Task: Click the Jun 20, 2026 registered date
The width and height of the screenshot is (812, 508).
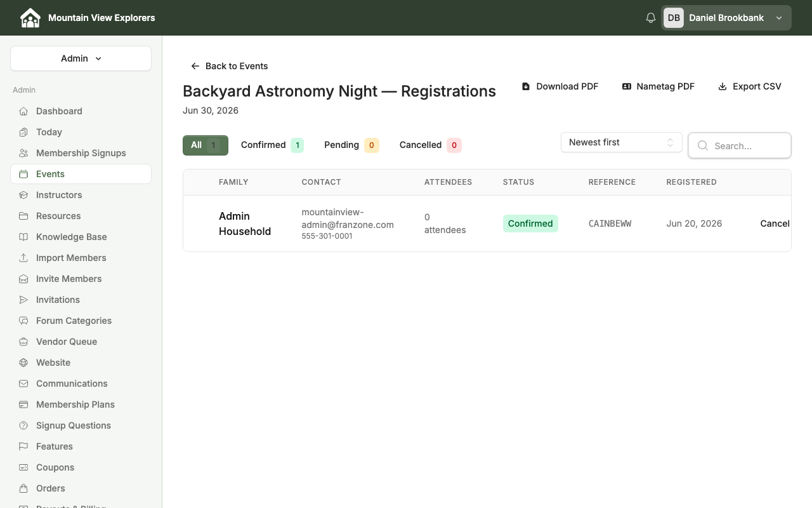Action: point(694,224)
